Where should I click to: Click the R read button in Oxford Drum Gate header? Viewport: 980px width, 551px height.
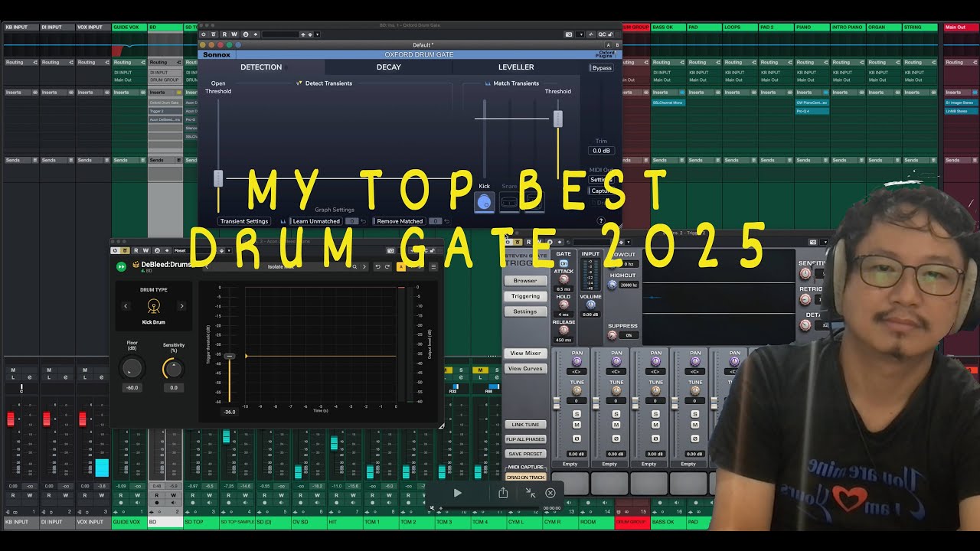coord(224,34)
